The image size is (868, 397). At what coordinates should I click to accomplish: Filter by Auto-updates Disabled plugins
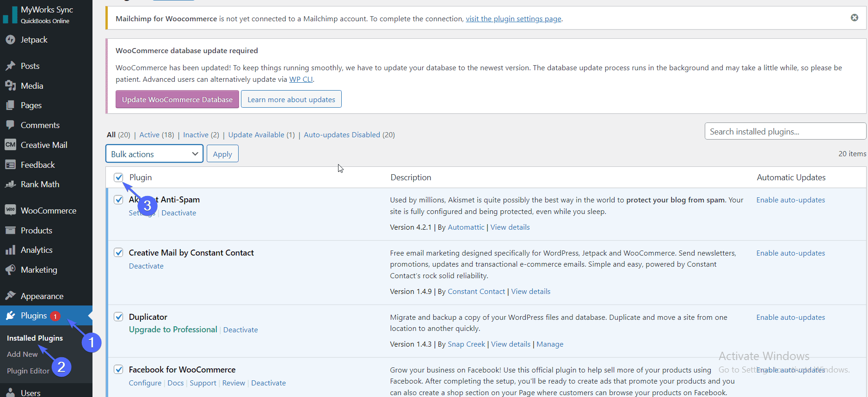[349, 134]
